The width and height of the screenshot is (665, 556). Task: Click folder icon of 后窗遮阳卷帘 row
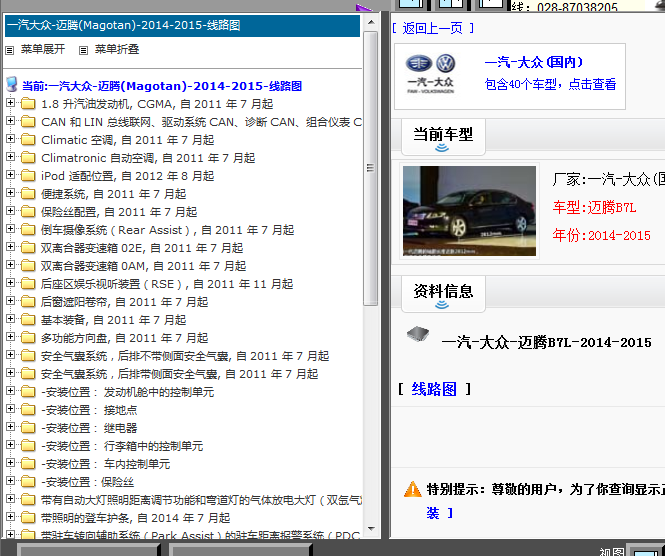point(28,302)
